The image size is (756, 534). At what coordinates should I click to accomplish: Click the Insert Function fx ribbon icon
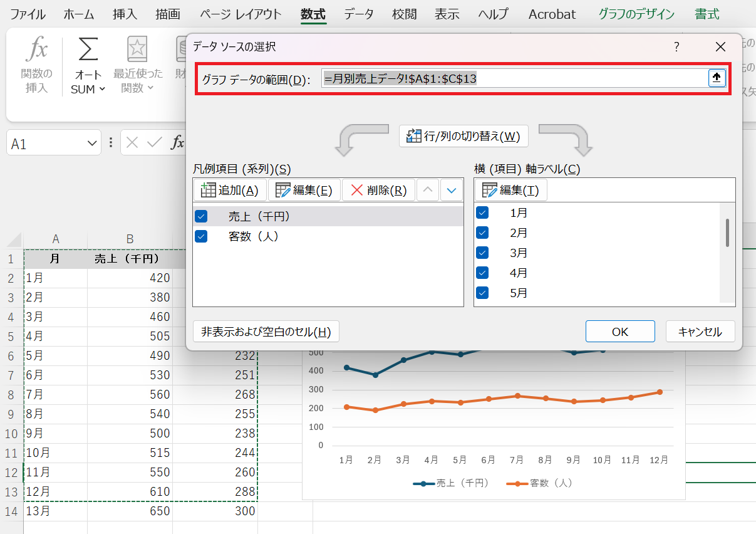point(36,50)
